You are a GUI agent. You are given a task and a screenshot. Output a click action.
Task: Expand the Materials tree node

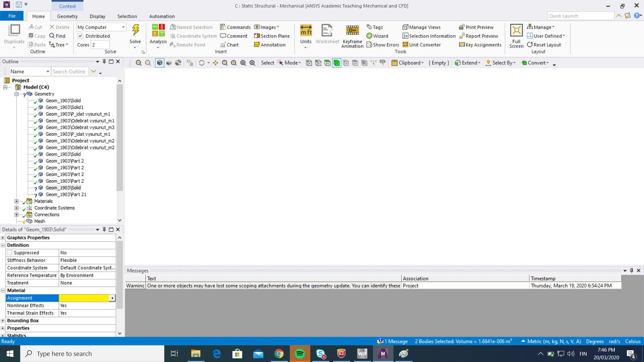16,201
